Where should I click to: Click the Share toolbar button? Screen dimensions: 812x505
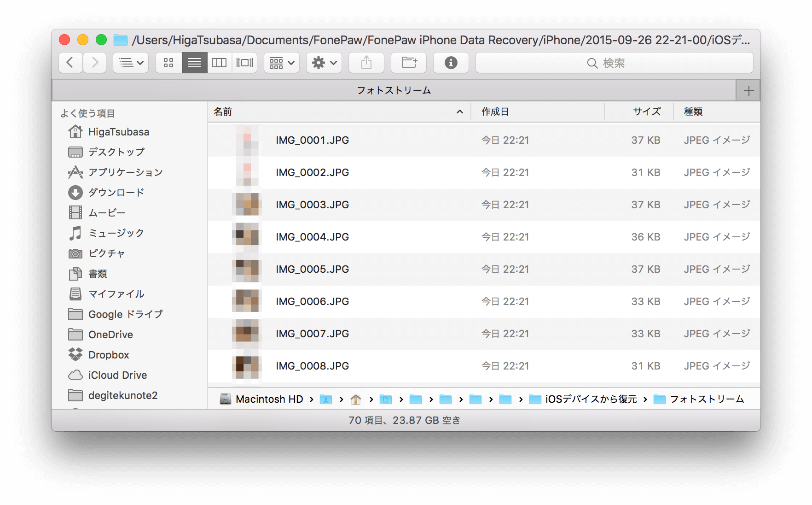tap(366, 63)
